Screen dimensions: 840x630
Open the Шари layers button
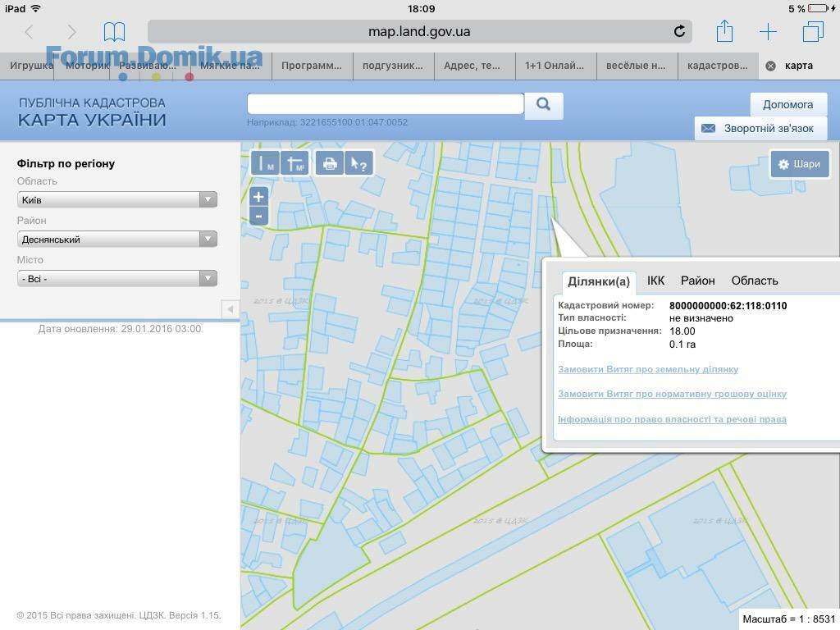800,164
